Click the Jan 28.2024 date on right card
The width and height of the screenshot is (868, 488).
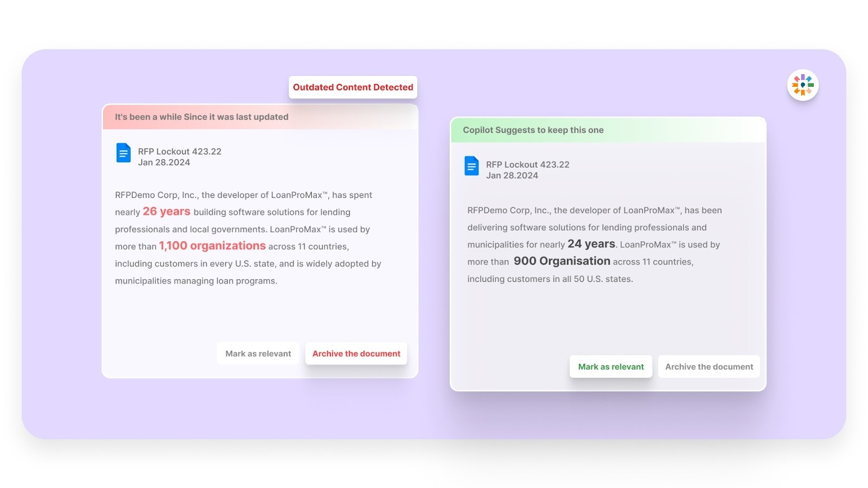[512, 175]
